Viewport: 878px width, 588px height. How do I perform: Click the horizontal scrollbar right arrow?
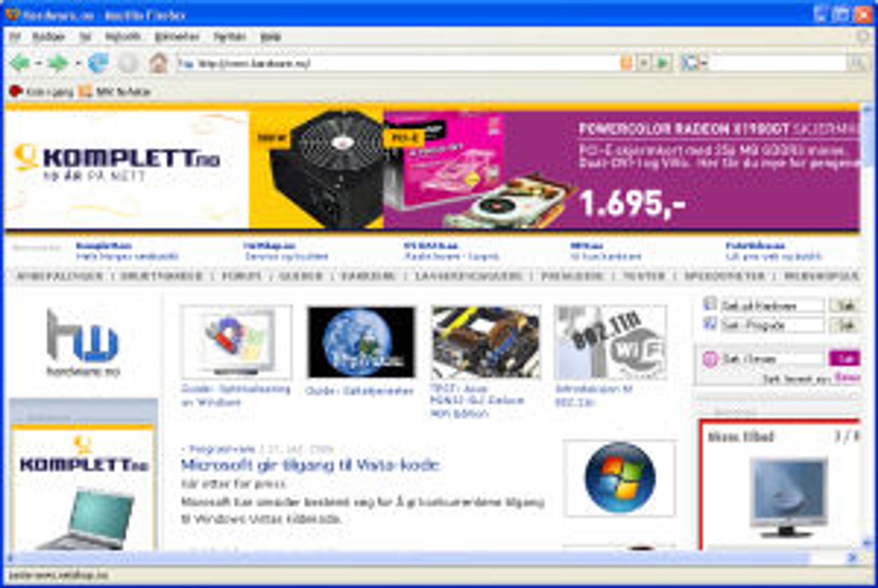point(853,558)
